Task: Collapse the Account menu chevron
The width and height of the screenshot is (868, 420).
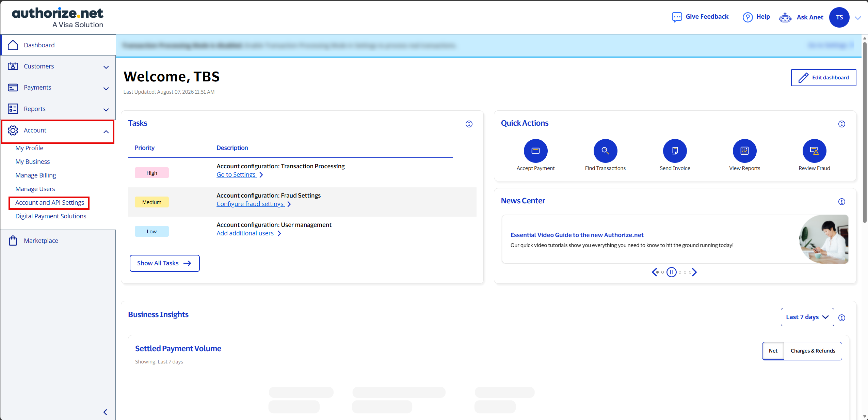Action: (106, 131)
